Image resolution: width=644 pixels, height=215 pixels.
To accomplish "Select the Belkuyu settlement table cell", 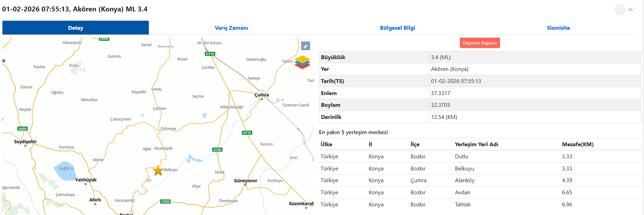I will tap(464, 169).
